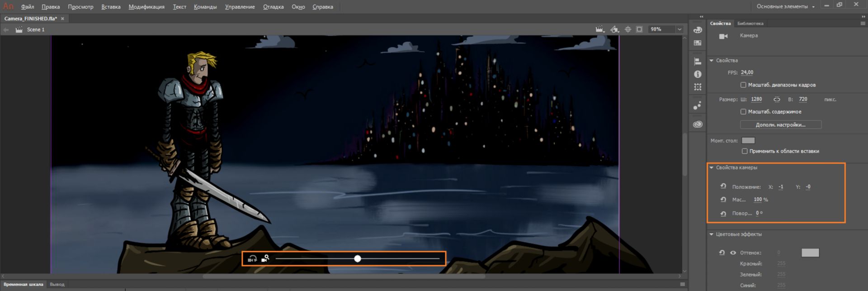The image size is (868, 291).
Task: Click the FPS value field
Action: click(747, 72)
